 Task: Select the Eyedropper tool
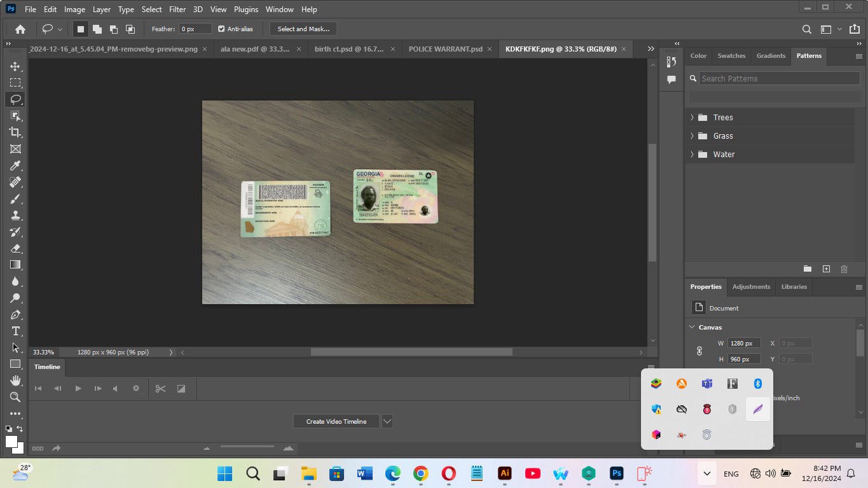15,165
